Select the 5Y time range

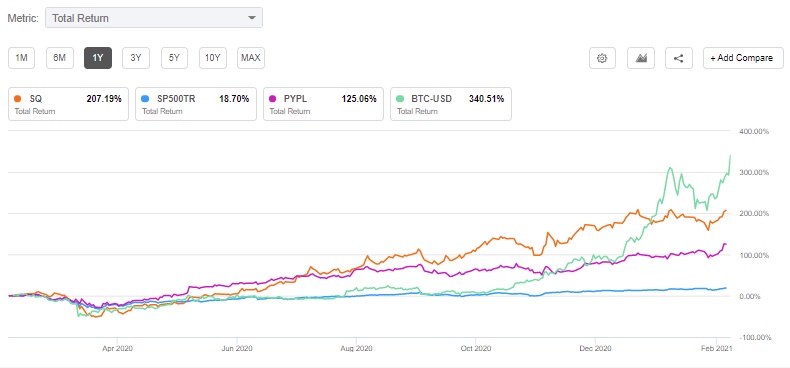tap(174, 58)
